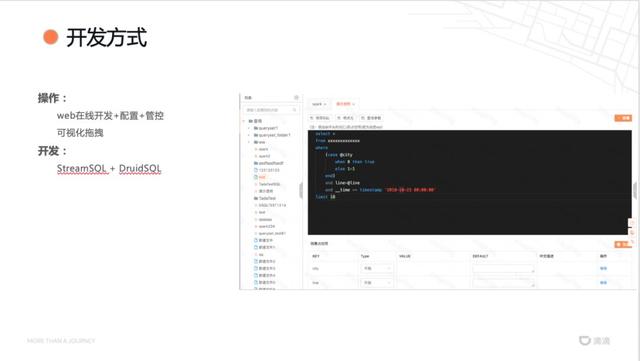640x361 pixels.
Task: Select the queryset_folder1 folder row
Action: [272, 135]
